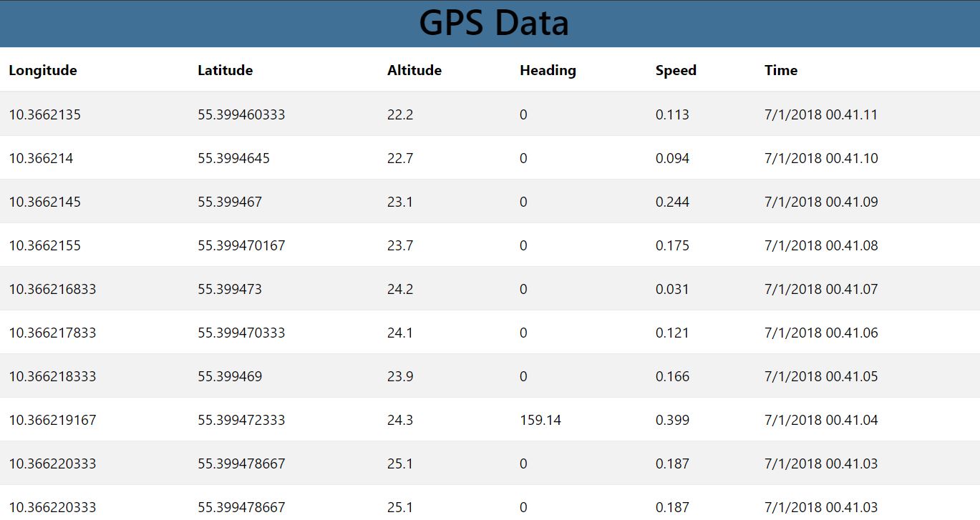The image size is (980, 520).
Task: Click altitude value 24.1
Action: click(x=400, y=333)
